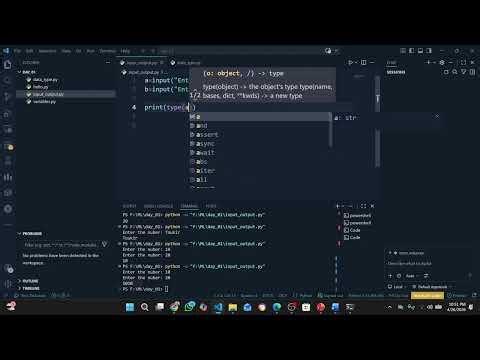Select the 'async' autocomplete suggestion
The image size is (480, 360).
tap(259, 144)
